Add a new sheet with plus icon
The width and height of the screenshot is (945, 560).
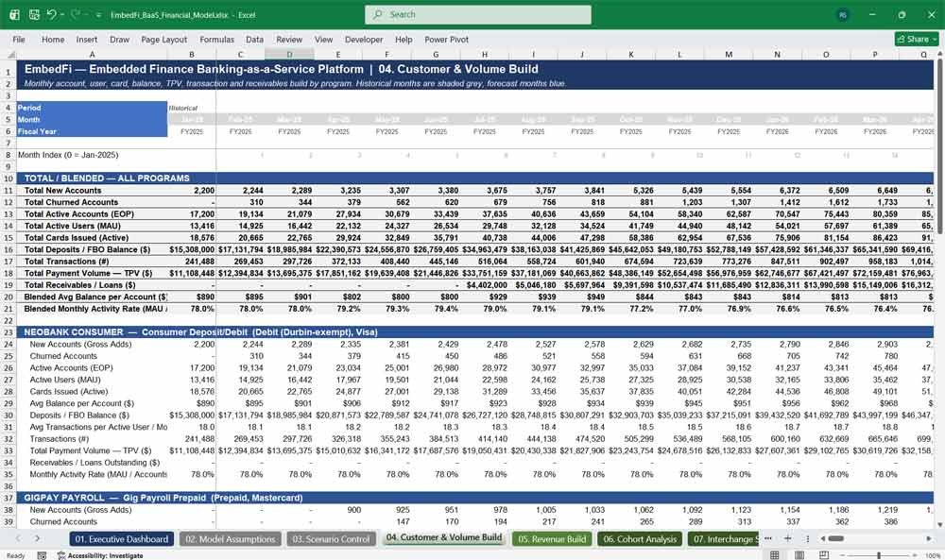787,538
